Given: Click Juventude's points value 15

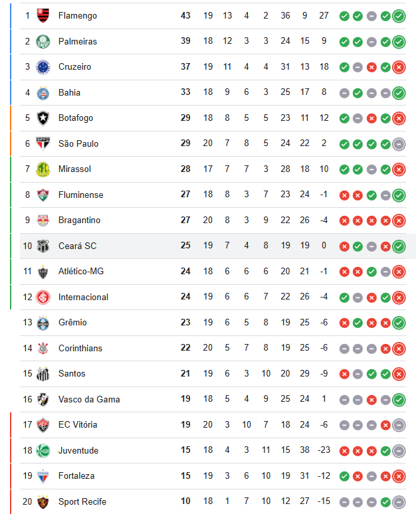Looking at the screenshot, I should click(185, 450).
